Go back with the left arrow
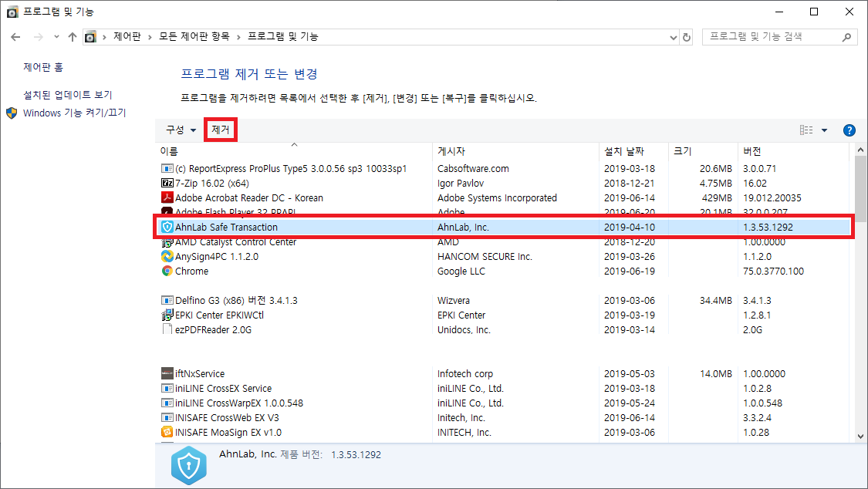 point(15,37)
